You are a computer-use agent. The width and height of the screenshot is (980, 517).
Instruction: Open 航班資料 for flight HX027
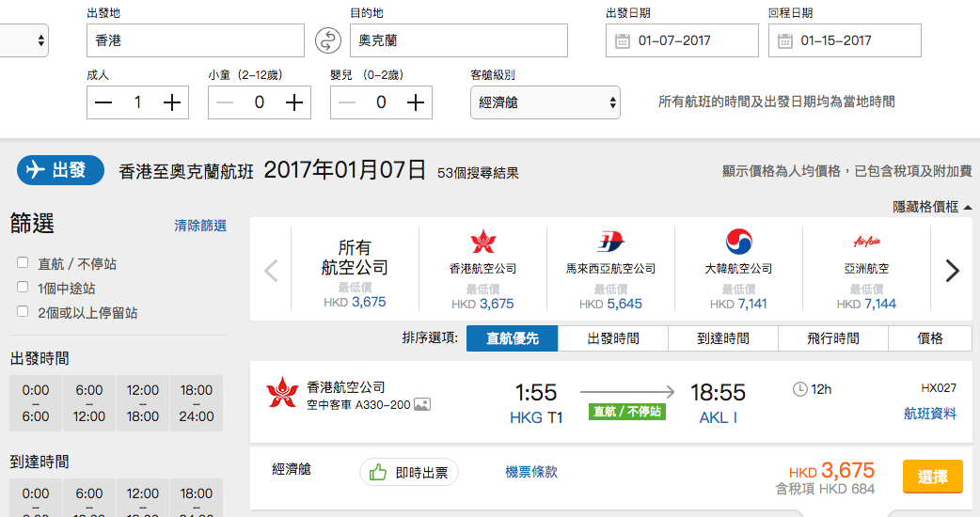click(x=930, y=414)
